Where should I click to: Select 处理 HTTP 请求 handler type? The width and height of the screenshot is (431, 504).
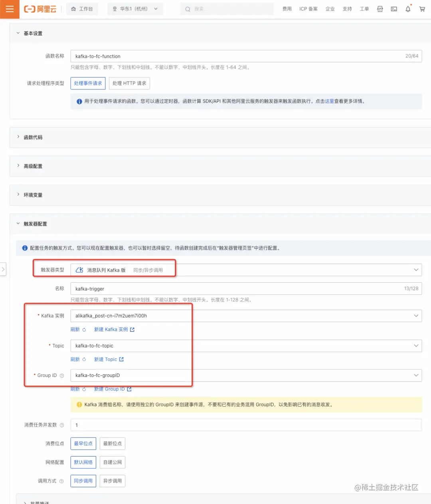[129, 83]
